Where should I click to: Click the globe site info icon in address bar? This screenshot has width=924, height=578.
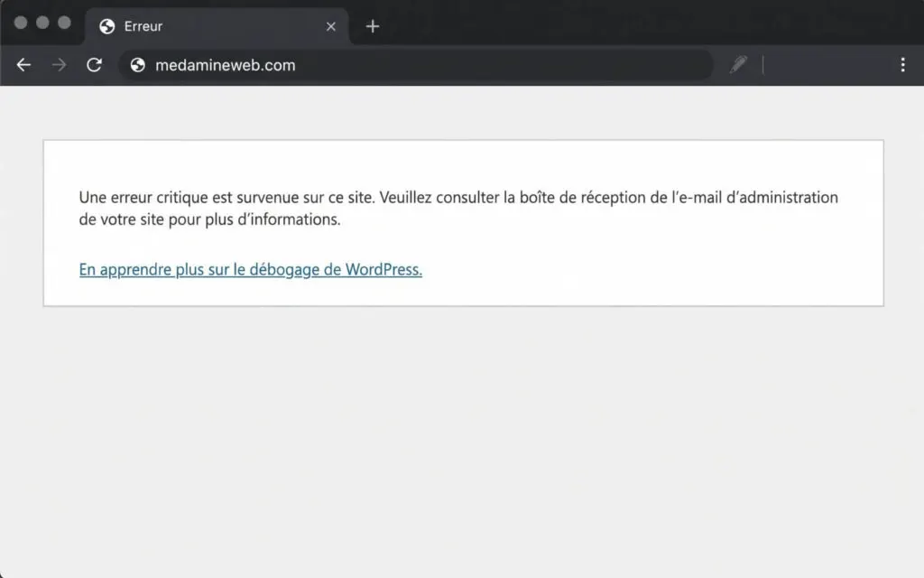coord(138,65)
